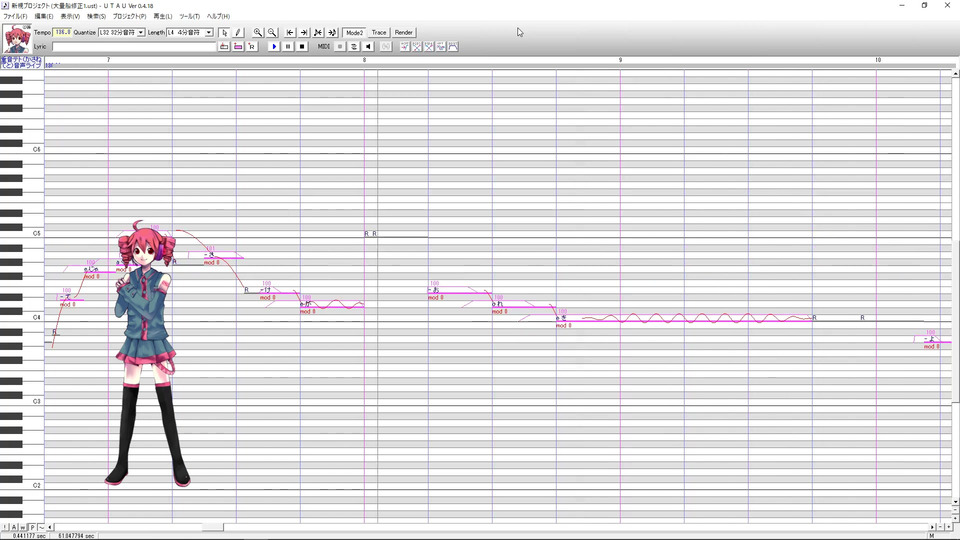Click the vertical scrollbar thumb
Screen dimensions: 960x540
956,321
